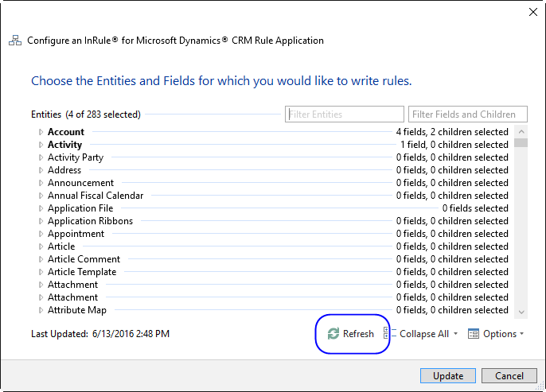This screenshot has height=392, width=546.
Task: Click '4 fields, 2 children selected' text
Action: click(452, 132)
